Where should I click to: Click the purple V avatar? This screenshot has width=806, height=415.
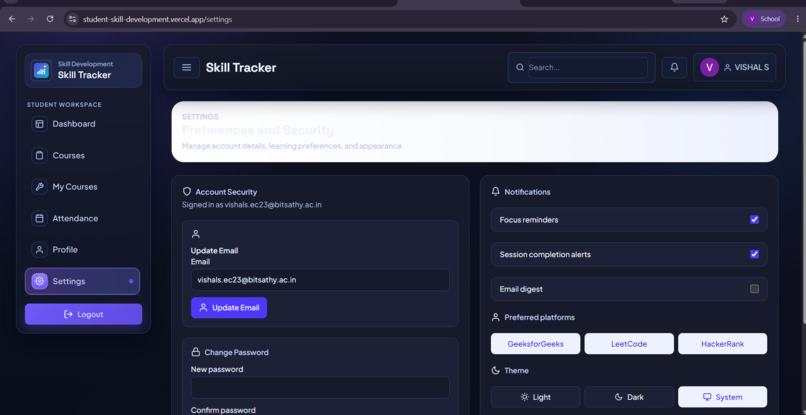709,67
